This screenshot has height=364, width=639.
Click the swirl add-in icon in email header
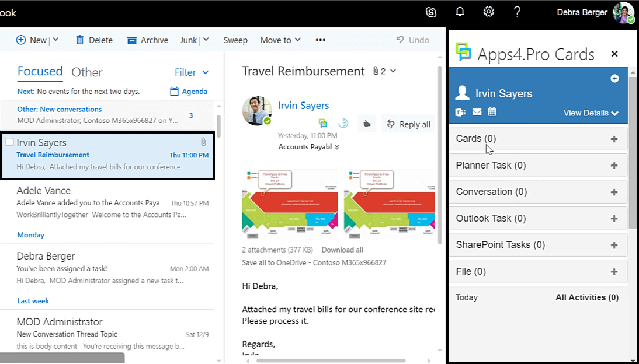coord(343,123)
